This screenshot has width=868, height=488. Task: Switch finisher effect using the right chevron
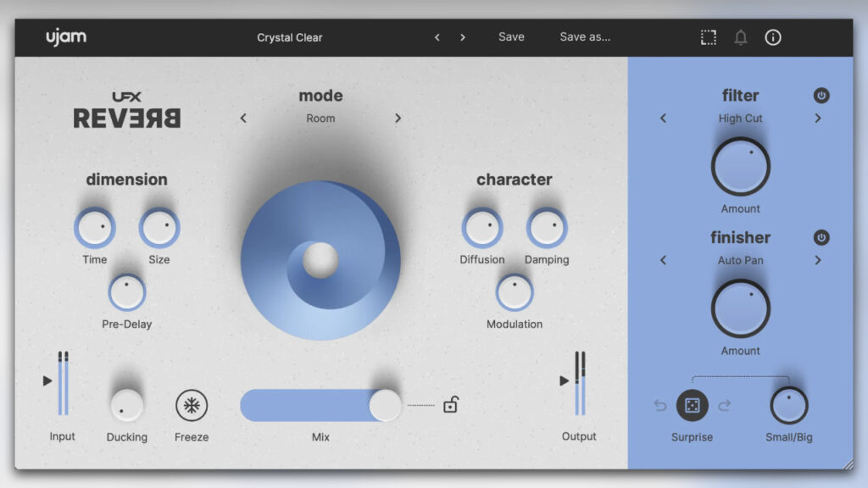pos(818,260)
